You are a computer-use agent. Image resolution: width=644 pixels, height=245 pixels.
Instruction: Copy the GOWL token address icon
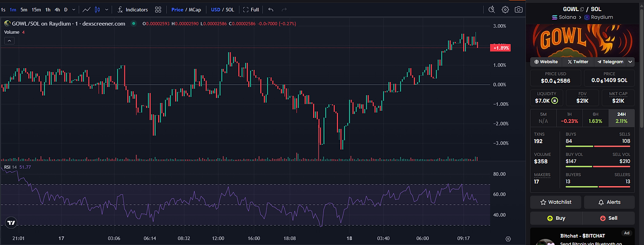[582, 9]
